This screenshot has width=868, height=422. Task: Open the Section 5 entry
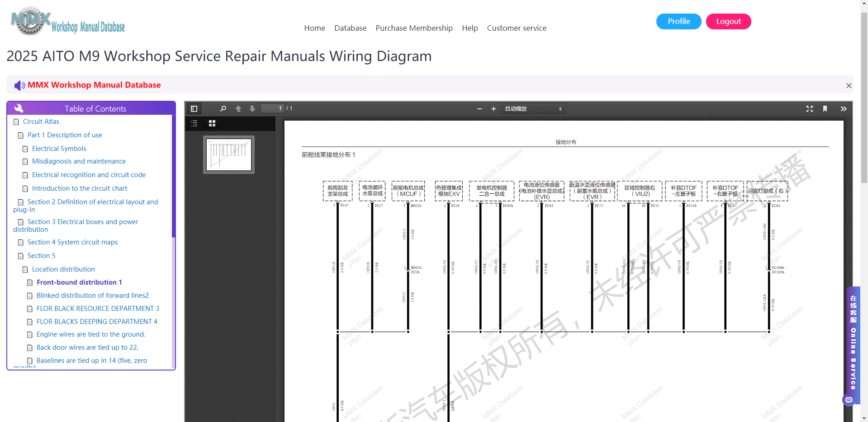pos(42,256)
